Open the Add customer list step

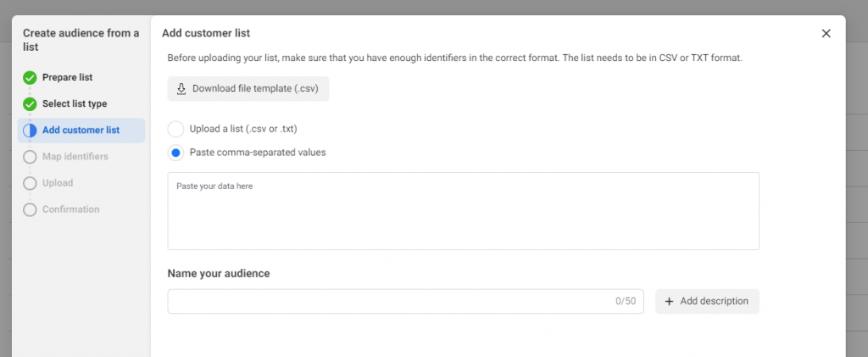point(81,131)
